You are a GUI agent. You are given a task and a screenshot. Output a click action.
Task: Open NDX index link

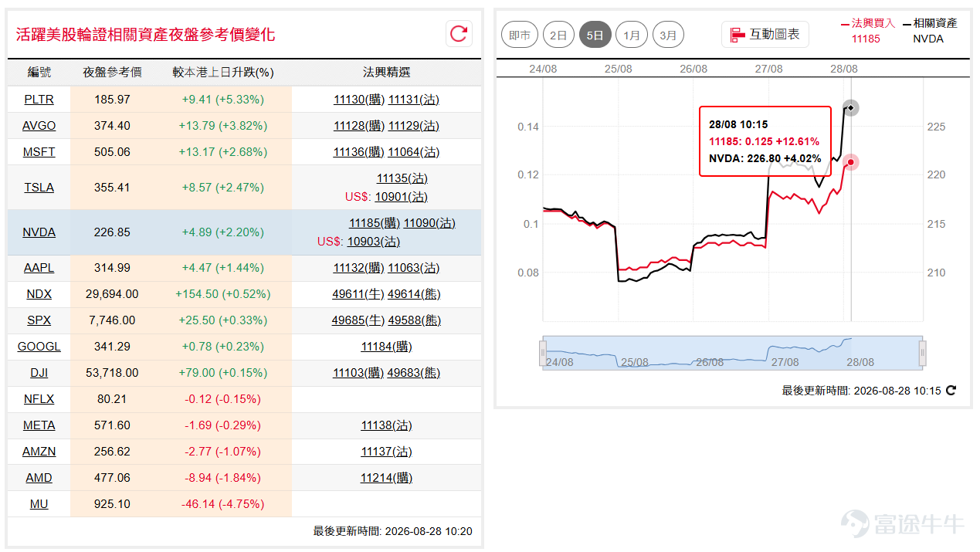coord(39,294)
